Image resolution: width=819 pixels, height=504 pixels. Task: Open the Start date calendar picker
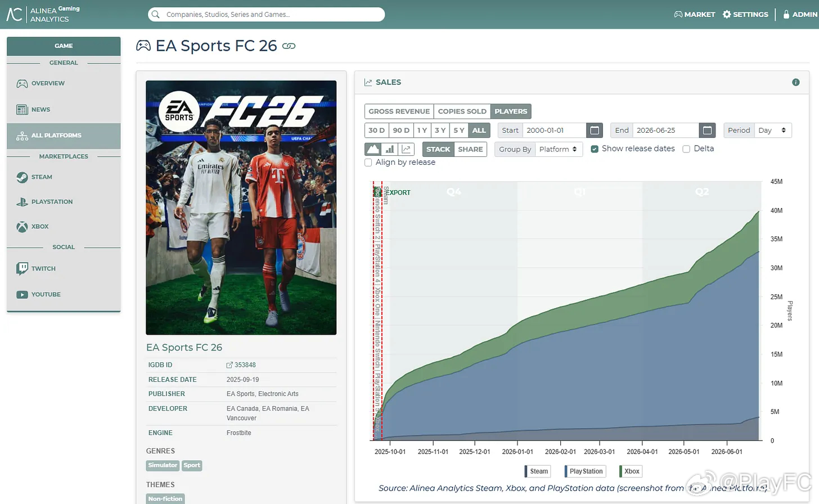pos(595,130)
